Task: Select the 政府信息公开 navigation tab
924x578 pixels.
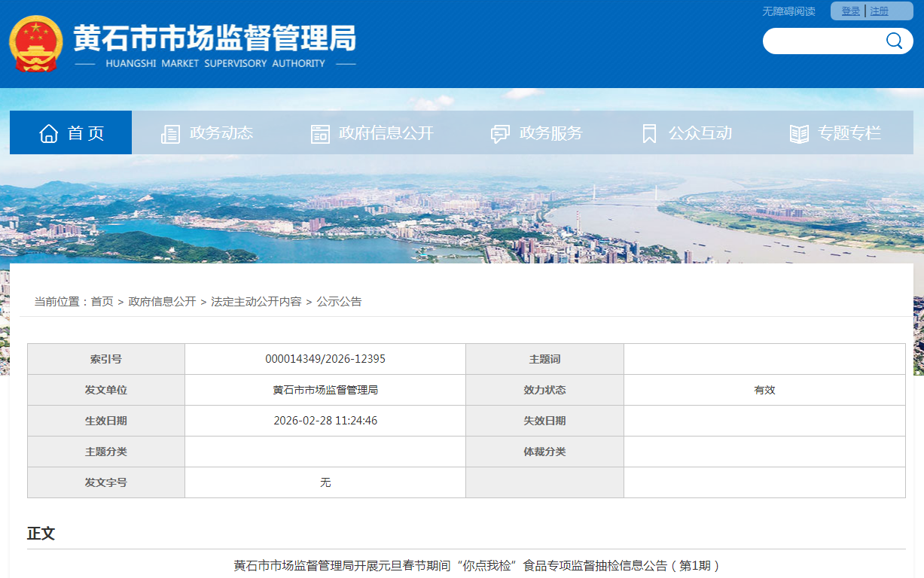Action: [x=386, y=132]
